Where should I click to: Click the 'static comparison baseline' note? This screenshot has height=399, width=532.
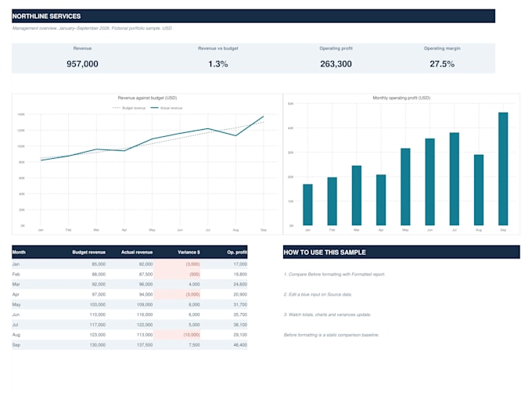tap(331, 335)
